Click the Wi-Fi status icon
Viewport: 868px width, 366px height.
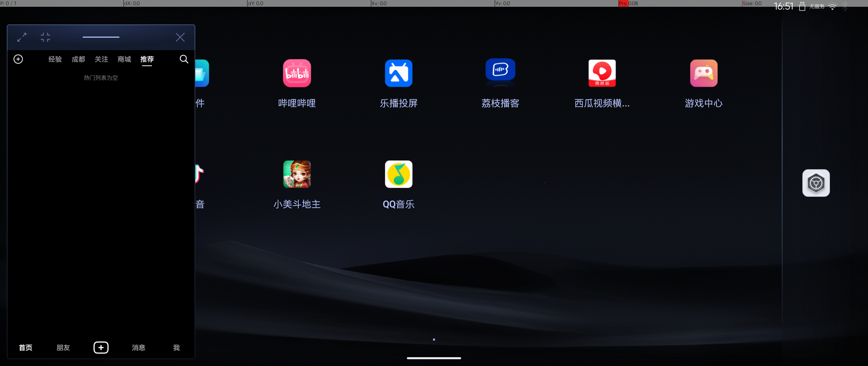click(832, 6)
